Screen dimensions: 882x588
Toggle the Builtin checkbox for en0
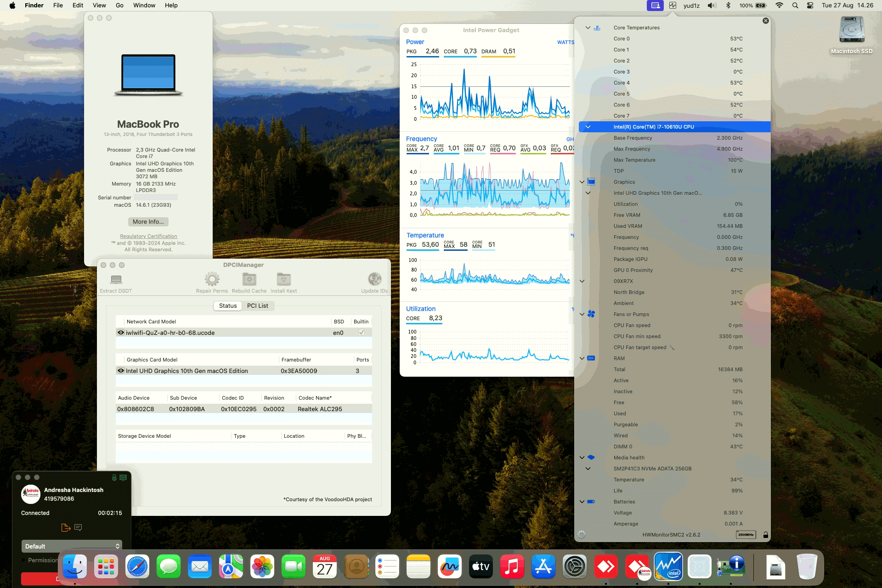click(x=362, y=333)
